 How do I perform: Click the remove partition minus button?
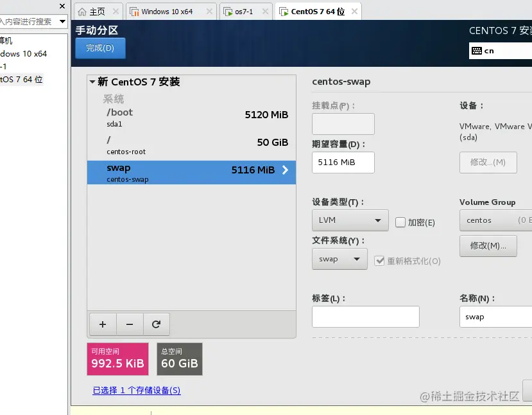[x=130, y=324]
